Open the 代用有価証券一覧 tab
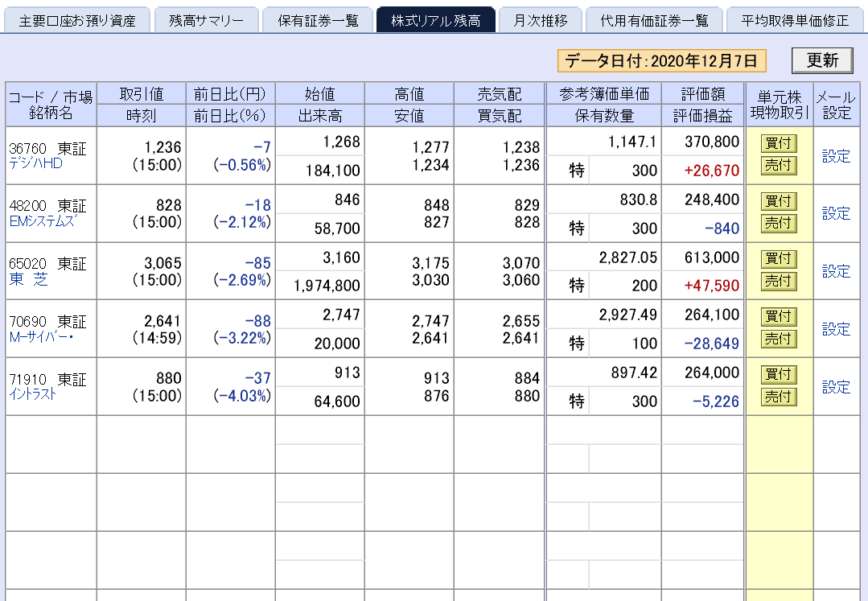868x601 pixels. click(x=656, y=17)
